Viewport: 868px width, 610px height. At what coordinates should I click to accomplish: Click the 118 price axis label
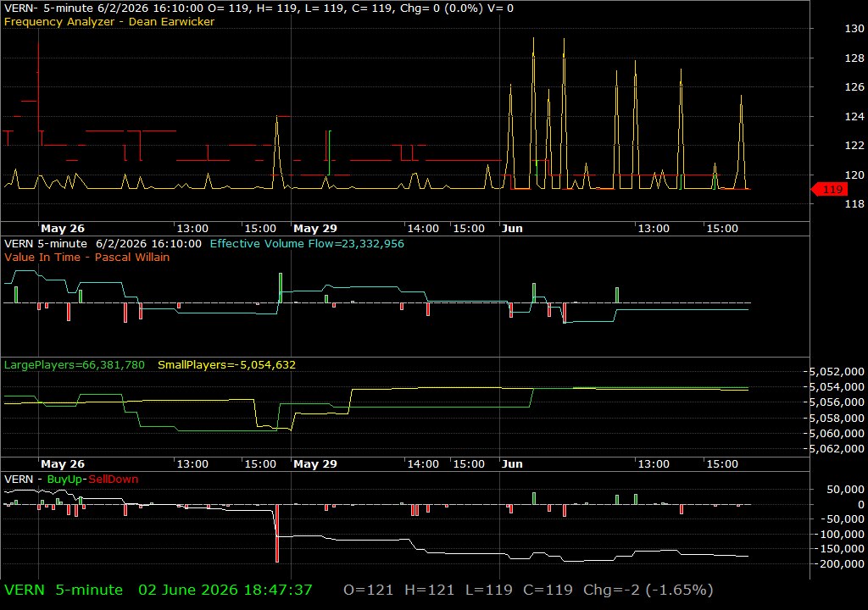[854, 204]
